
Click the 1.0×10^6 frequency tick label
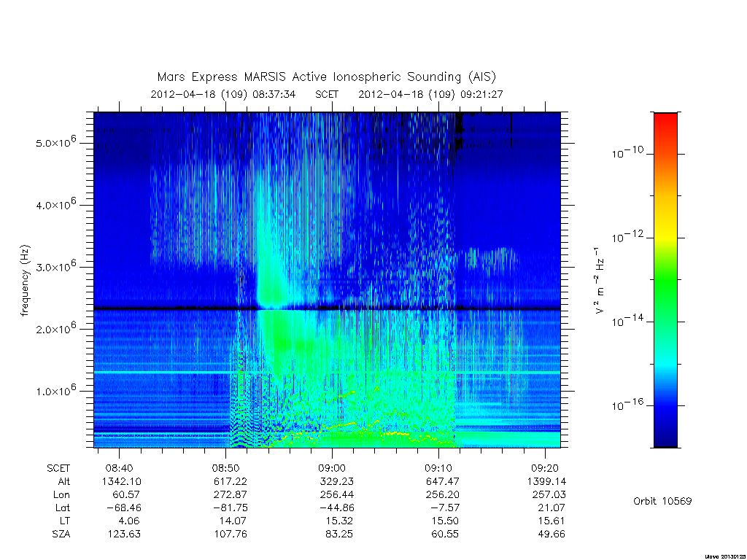(55, 389)
